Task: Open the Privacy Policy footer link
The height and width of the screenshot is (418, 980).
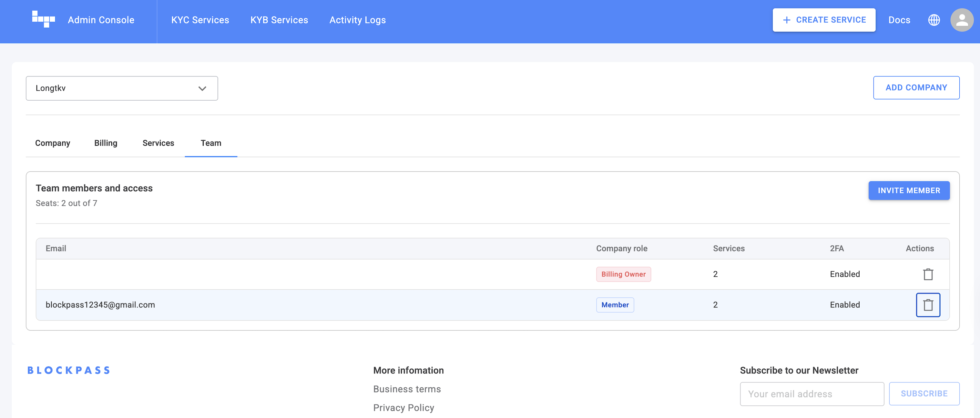Action: click(x=403, y=408)
